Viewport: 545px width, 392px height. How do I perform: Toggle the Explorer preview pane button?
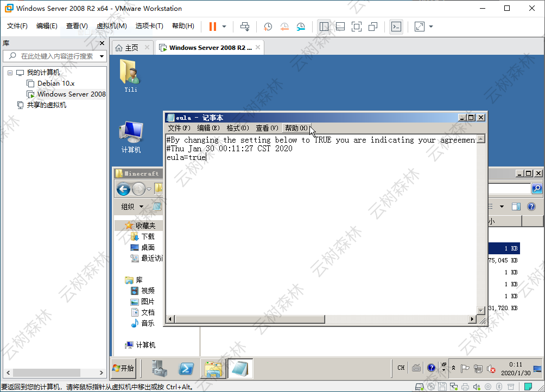tap(516, 207)
